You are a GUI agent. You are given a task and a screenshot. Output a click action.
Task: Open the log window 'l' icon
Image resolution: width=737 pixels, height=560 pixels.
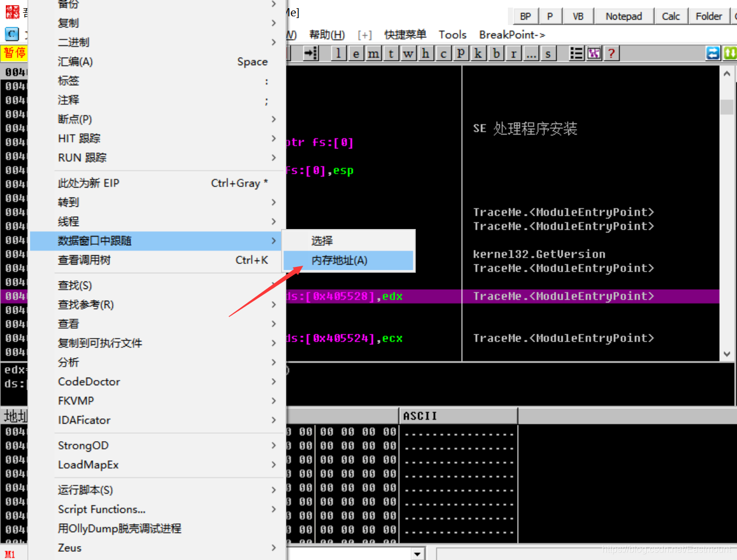point(339,54)
